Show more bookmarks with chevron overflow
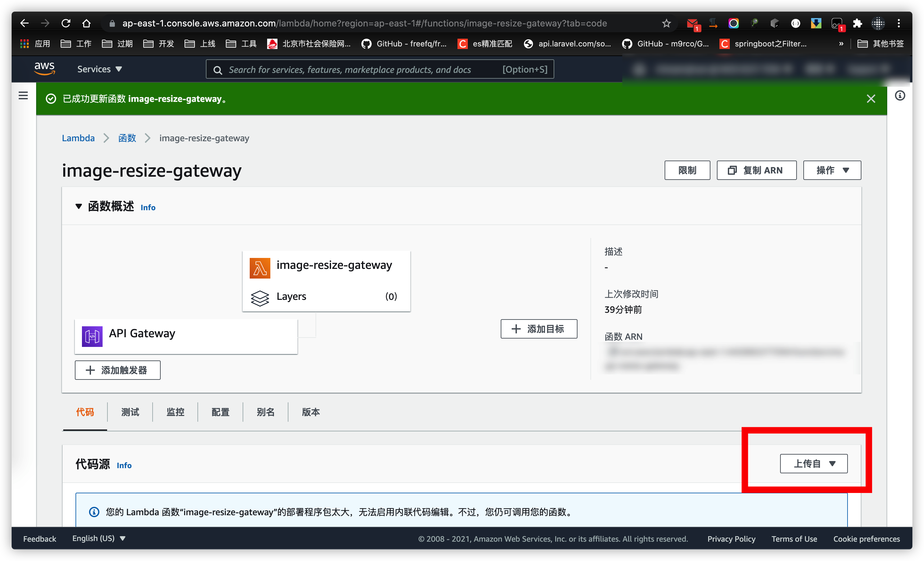 841,44
